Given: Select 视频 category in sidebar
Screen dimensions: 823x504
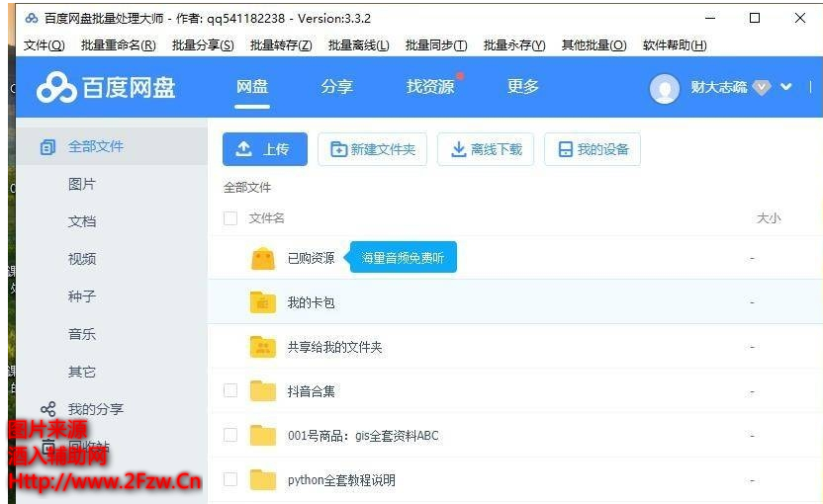Looking at the screenshot, I should pyautogui.click(x=82, y=259).
